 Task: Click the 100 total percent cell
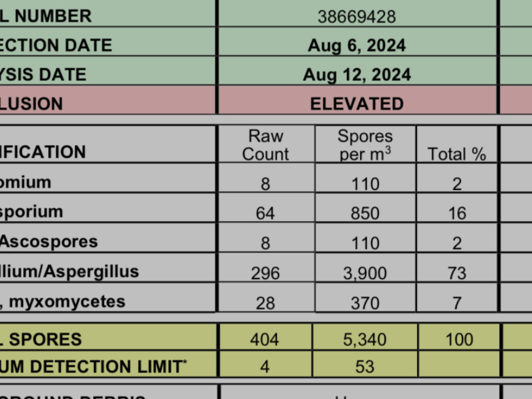tap(459, 339)
